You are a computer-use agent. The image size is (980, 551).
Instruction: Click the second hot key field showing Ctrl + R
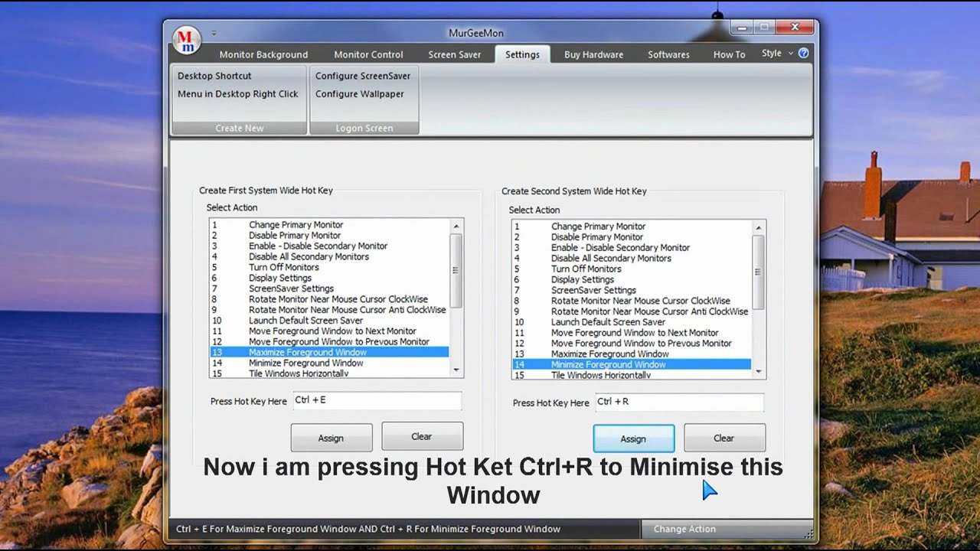coord(678,403)
